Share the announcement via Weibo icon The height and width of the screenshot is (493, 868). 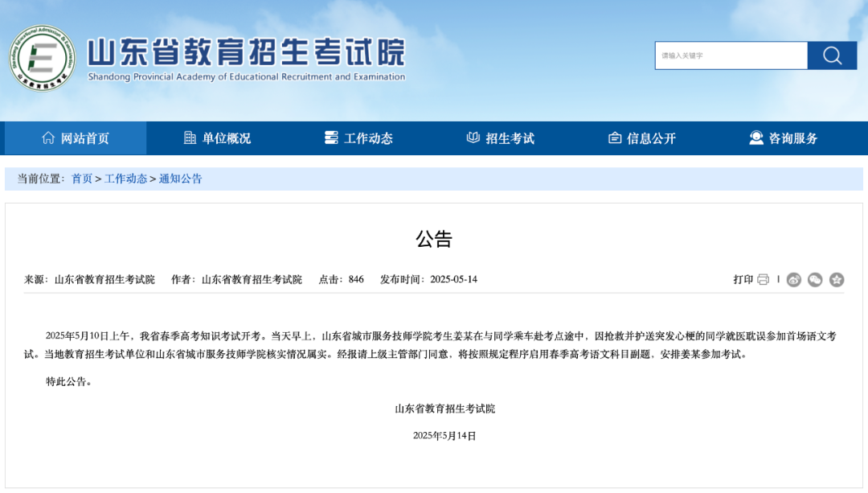(794, 279)
